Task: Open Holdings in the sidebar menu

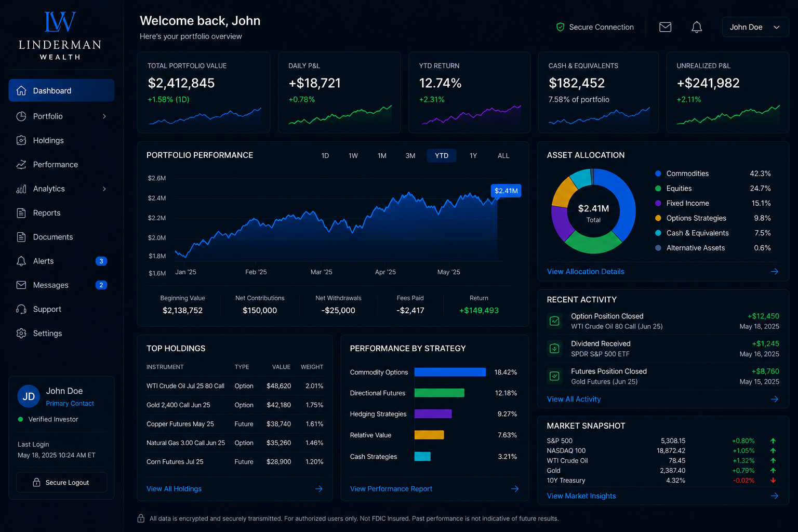Action: point(61,140)
